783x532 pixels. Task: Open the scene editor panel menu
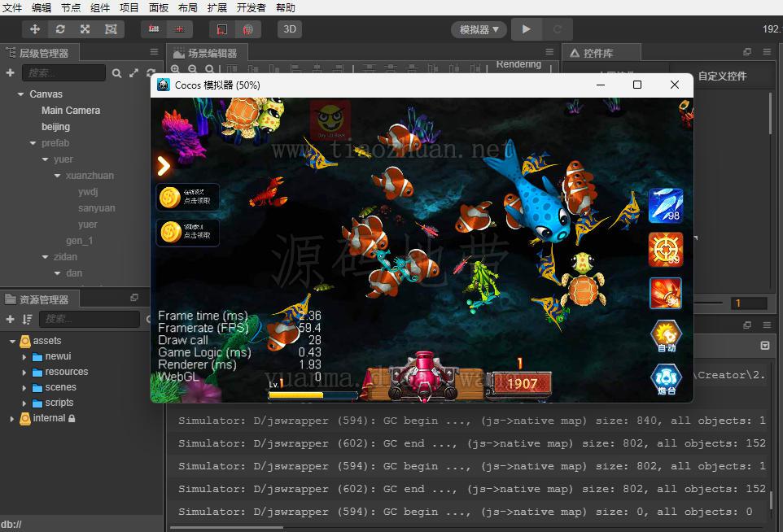tap(549, 52)
